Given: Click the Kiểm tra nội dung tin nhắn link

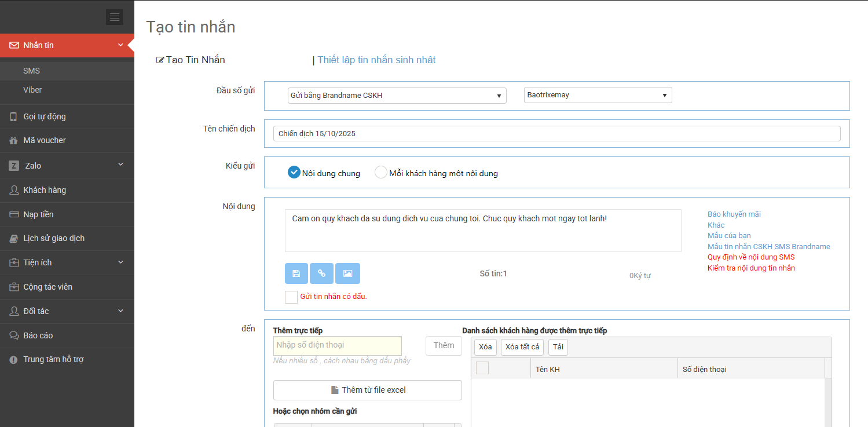Looking at the screenshot, I should point(751,268).
